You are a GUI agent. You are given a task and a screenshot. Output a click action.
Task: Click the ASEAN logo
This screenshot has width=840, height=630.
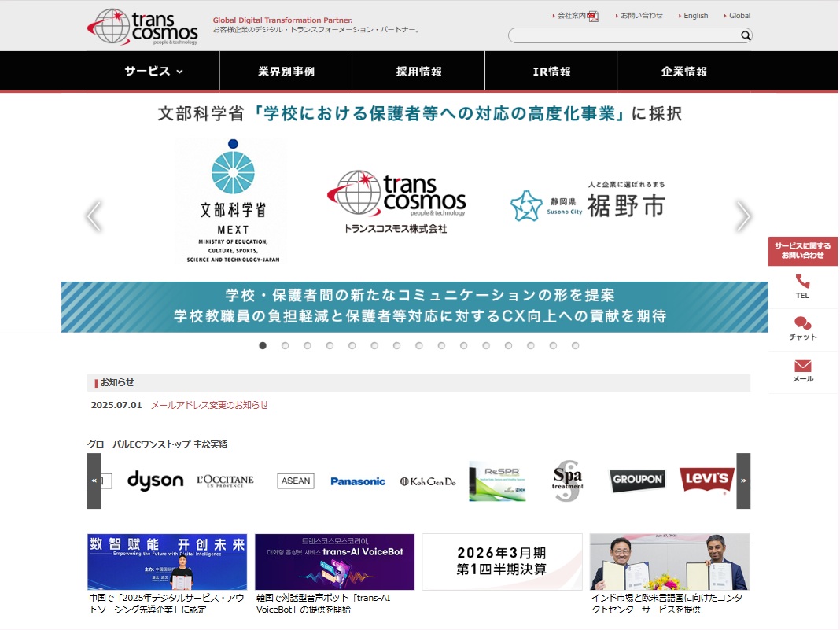point(296,481)
